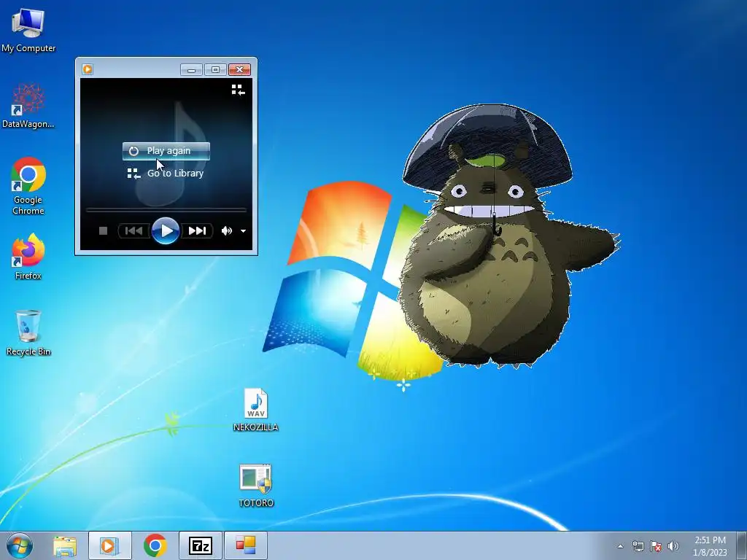The width and height of the screenshot is (747, 560).
Task: Switch to Library icon at the player's top corner
Action: [238, 90]
